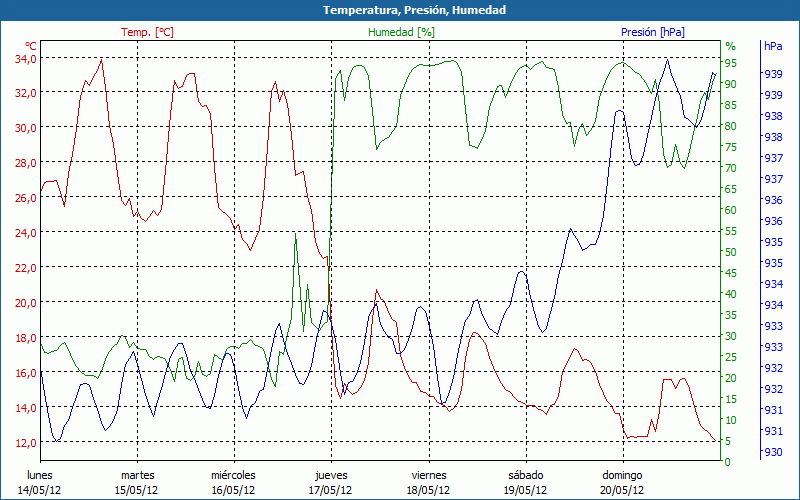Click the °C unit label on left axis
The image size is (800, 500).
click(x=30, y=46)
